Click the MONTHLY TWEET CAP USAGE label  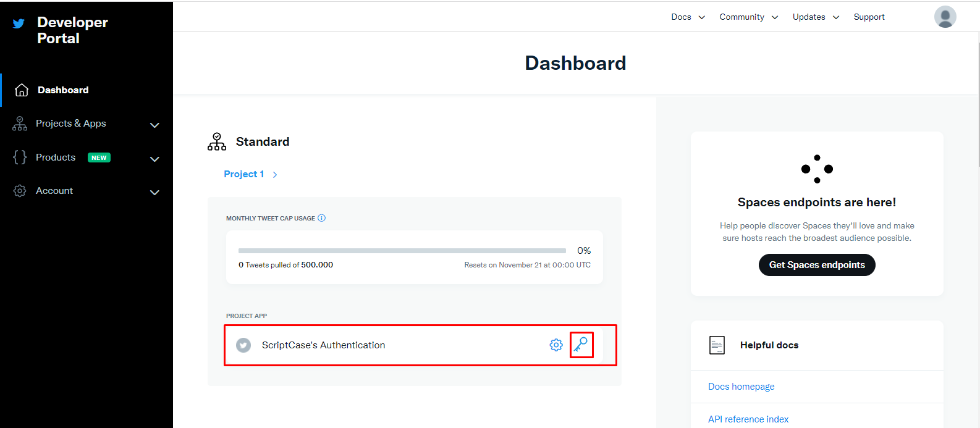pyautogui.click(x=271, y=218)
